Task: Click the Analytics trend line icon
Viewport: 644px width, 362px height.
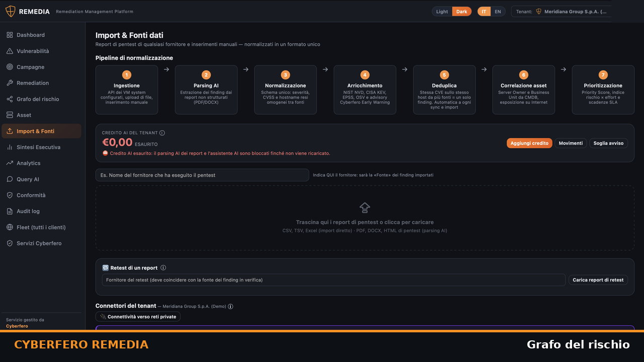Action: click(x=10, y=163)
